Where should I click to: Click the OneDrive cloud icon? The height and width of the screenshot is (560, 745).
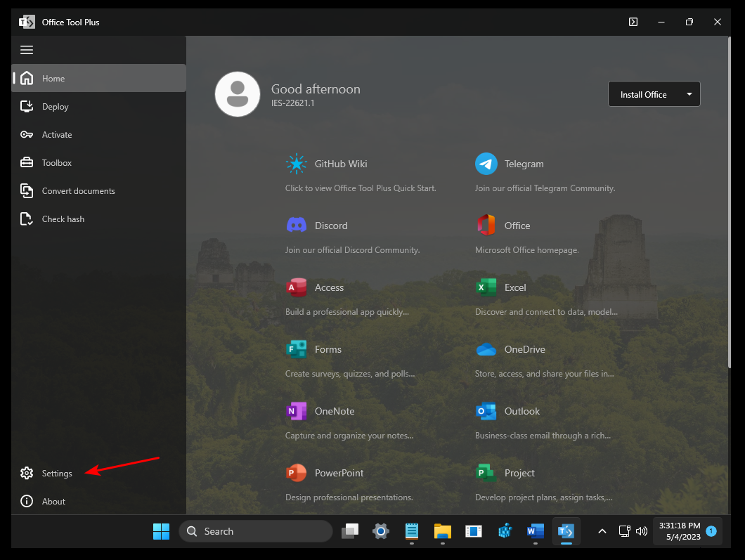tap(486, 350)
